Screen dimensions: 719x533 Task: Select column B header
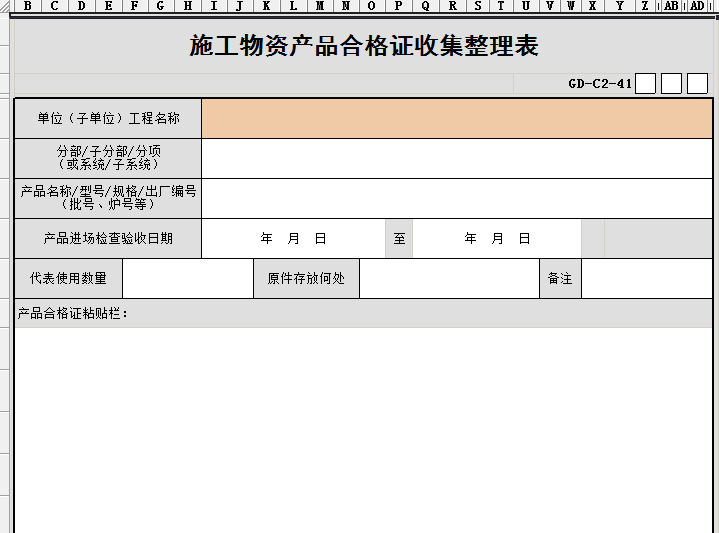[28, 6]
